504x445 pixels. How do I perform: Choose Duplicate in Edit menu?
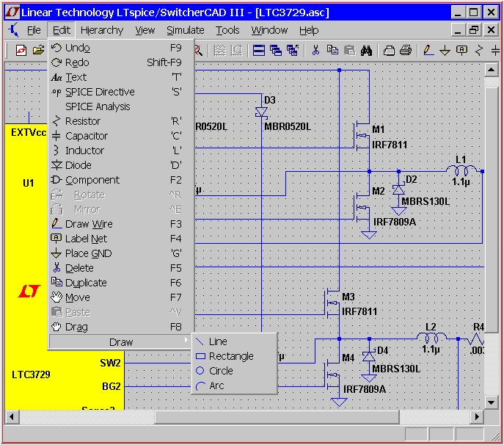(x=121, y=283)
